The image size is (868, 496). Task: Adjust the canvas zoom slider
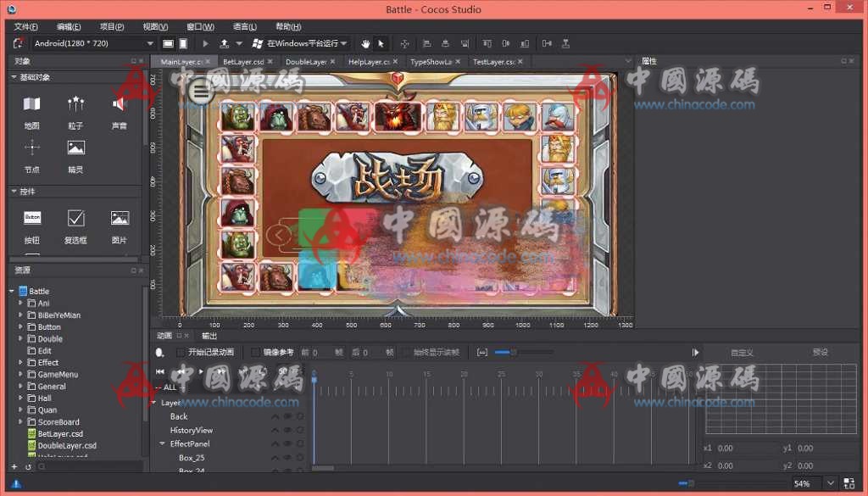pos(690,483)
